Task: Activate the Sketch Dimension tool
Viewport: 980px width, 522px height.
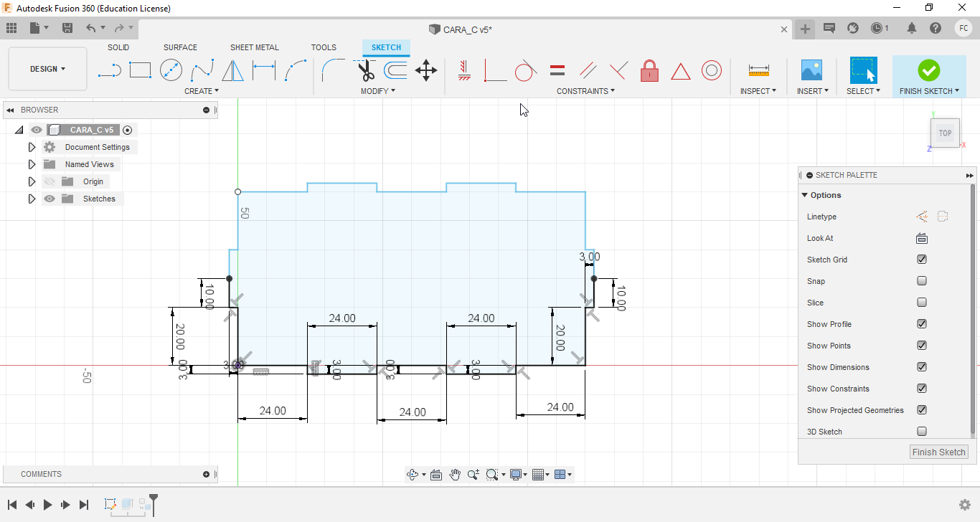Action: click(x=264, y=70)
